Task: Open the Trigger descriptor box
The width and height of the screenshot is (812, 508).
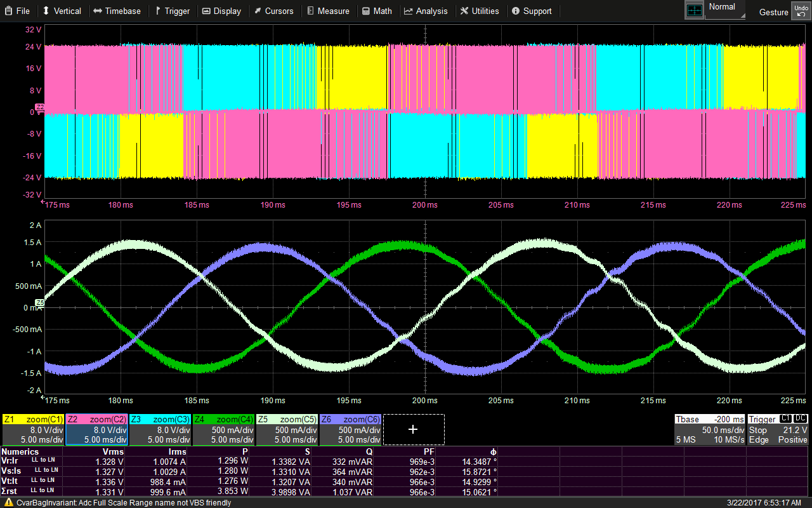Action: 778,430
